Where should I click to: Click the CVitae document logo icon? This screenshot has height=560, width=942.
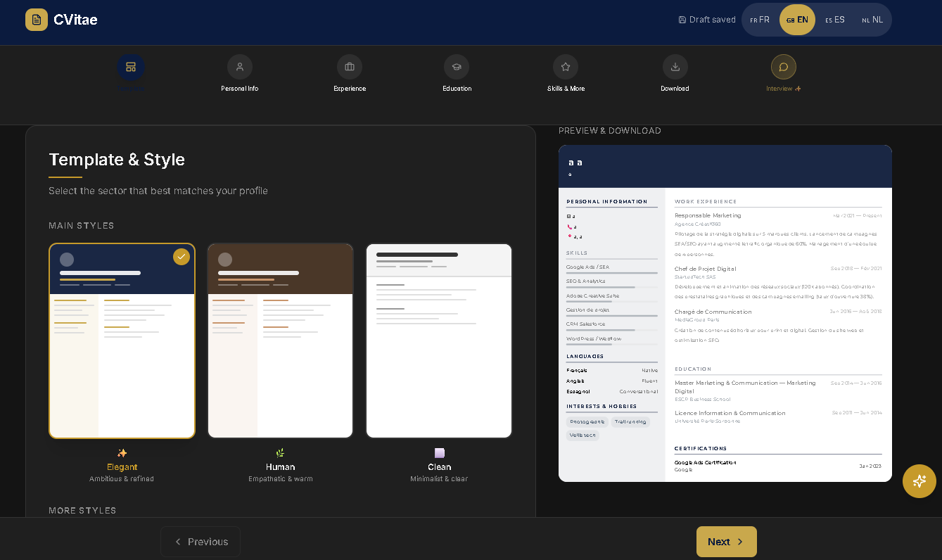pos(37,20)
